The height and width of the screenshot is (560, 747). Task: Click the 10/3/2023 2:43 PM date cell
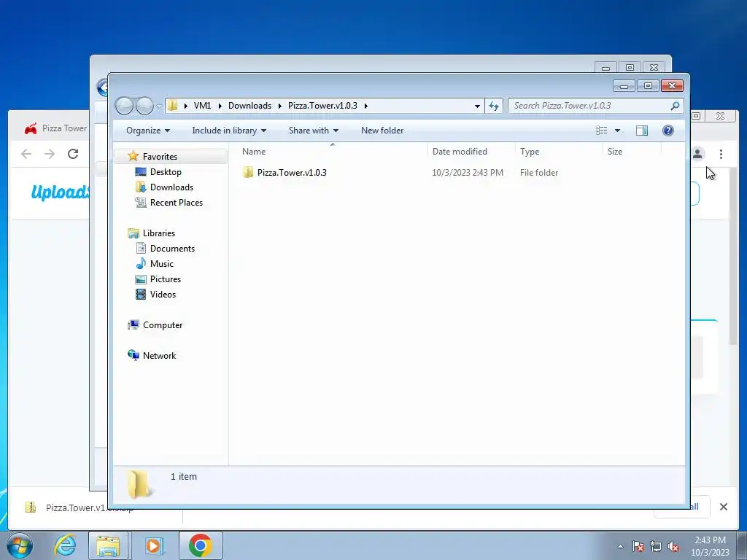pos(468,172)
